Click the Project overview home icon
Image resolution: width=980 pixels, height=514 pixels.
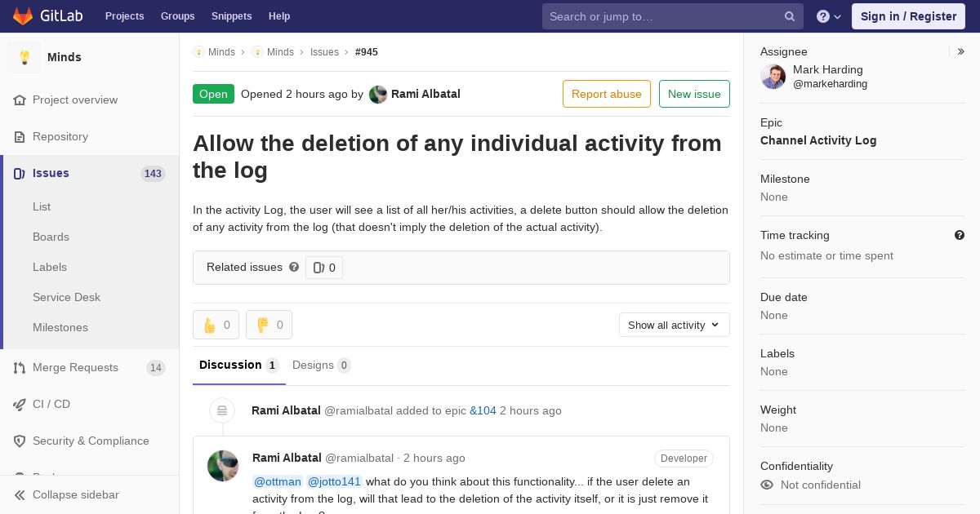pos(20,100)
